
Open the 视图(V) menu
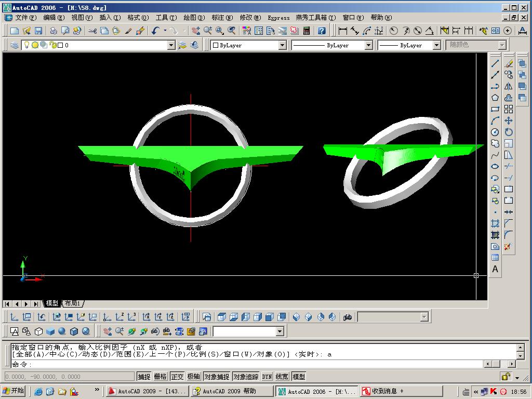82,18
